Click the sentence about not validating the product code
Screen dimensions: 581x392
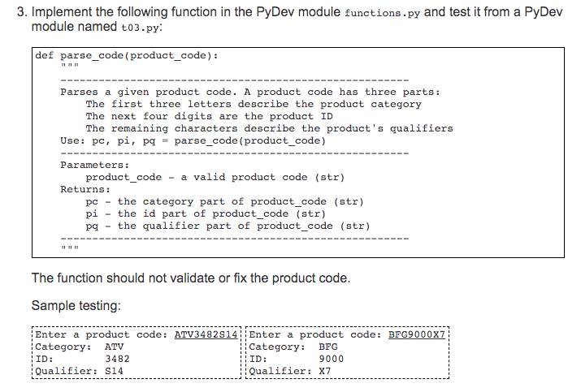tap(191, 278)
